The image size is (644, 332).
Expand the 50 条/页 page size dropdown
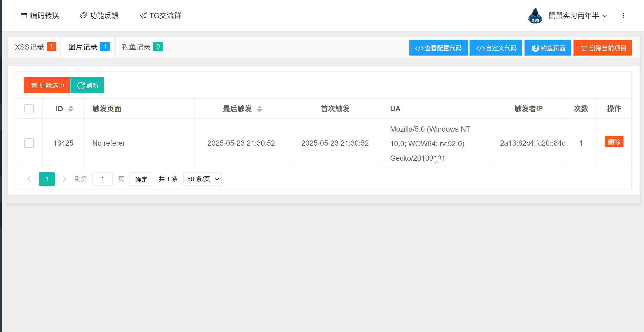tap(202, 179)
